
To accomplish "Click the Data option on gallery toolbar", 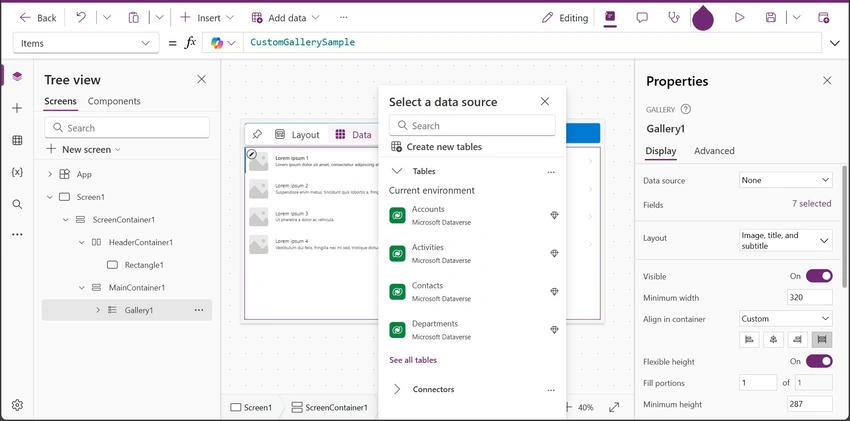I will tap(353, 135).
